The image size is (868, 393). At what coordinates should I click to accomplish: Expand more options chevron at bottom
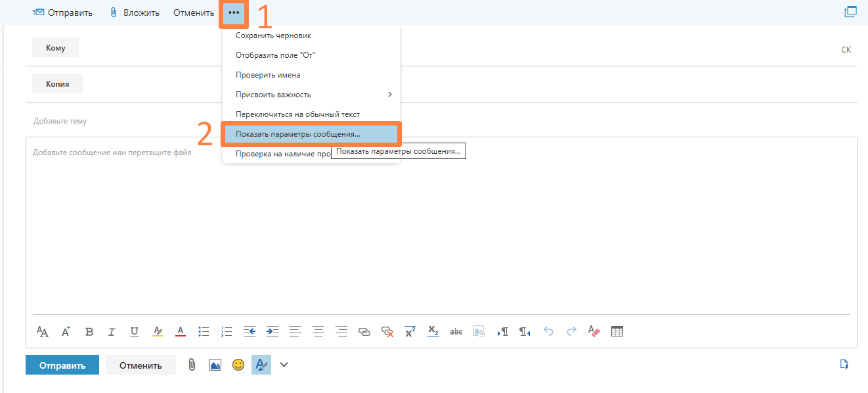[x=284, y=365]
